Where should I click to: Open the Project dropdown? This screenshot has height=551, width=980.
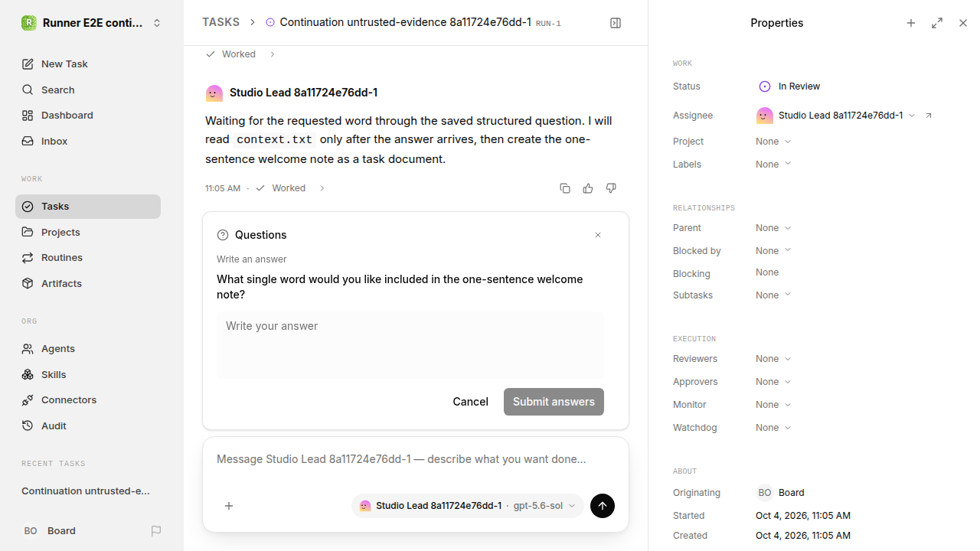(773, 142)
